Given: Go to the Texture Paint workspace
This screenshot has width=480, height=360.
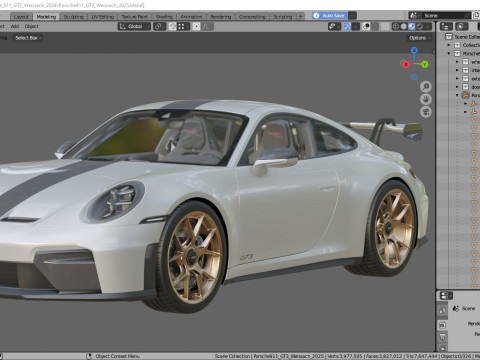Looking at the screenshot, I should coord(134,16).
